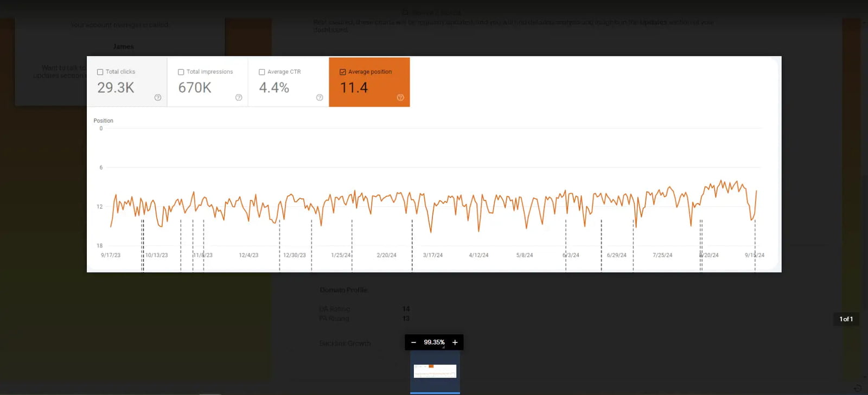Click the 99.35% zoom level value
The image size is (868, 395).
click(x=434, y=342)
